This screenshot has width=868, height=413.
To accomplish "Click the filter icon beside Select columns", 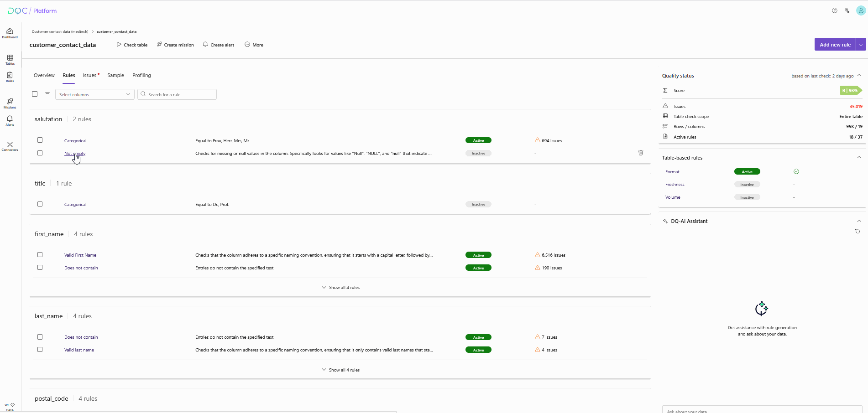I will point(47,94).
